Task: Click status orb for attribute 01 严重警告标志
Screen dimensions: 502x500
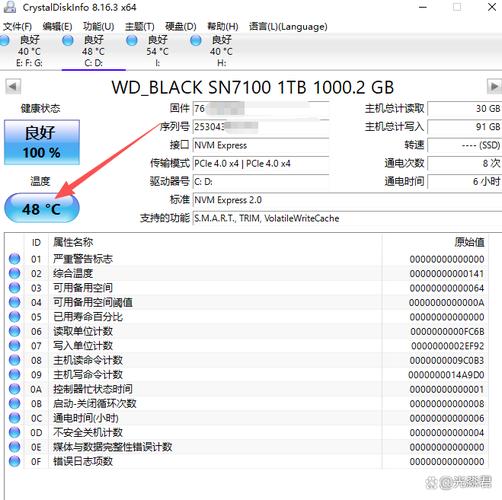Action: pos(14,259)
